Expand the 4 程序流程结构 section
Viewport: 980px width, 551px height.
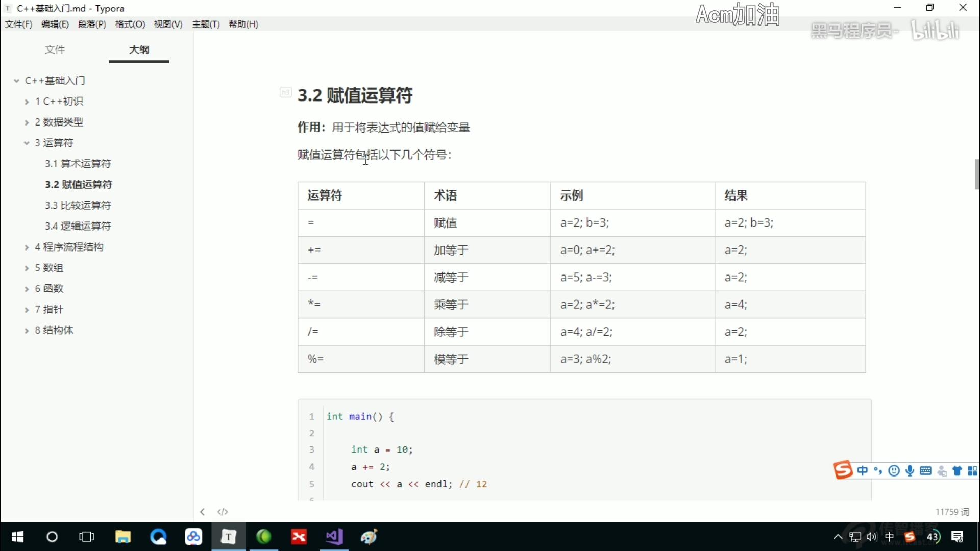coord(27,247)
